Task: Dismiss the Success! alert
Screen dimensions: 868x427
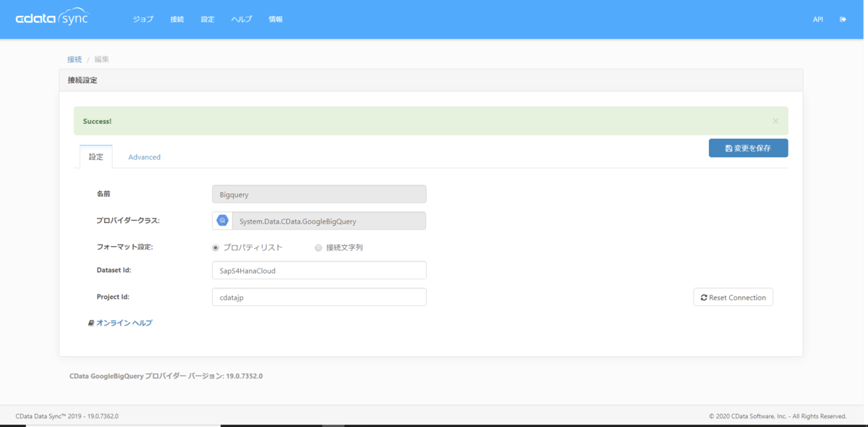Action: tap(775, 121)
